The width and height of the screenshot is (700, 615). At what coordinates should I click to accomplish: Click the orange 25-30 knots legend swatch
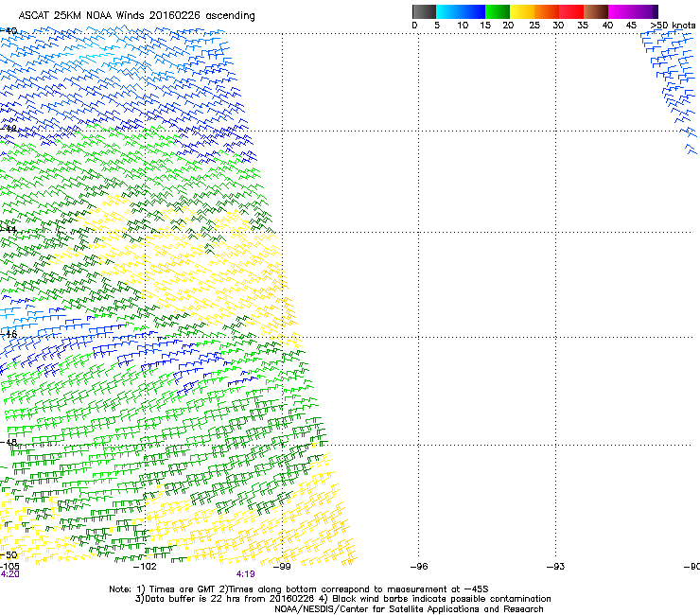(x=547, y=11)
